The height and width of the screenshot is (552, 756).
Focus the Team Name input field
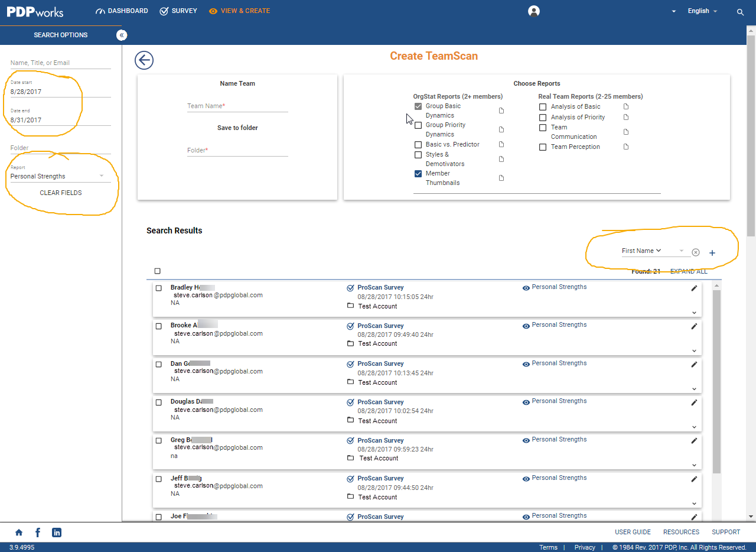click(x=237, y=106)
